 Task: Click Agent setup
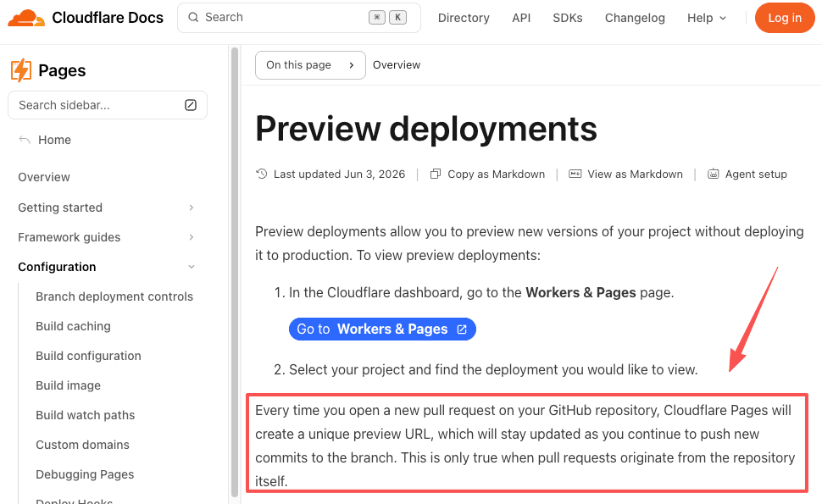(x=756, y=174)
